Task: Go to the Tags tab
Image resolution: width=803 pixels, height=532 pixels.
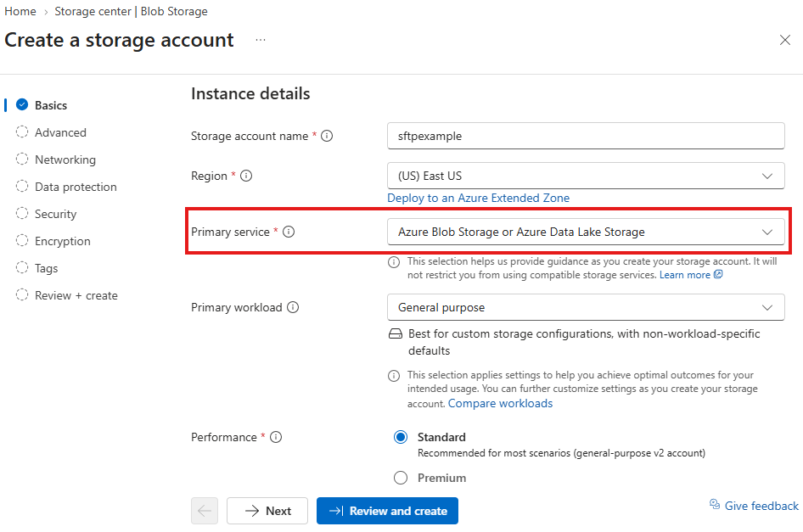Action: coord(46,268)
